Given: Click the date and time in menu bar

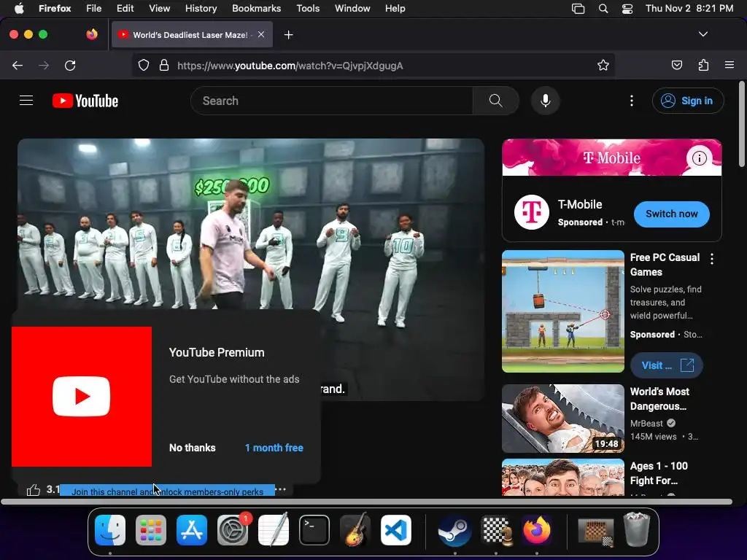Looking at the screenshot, I should [x=689, y=9].
